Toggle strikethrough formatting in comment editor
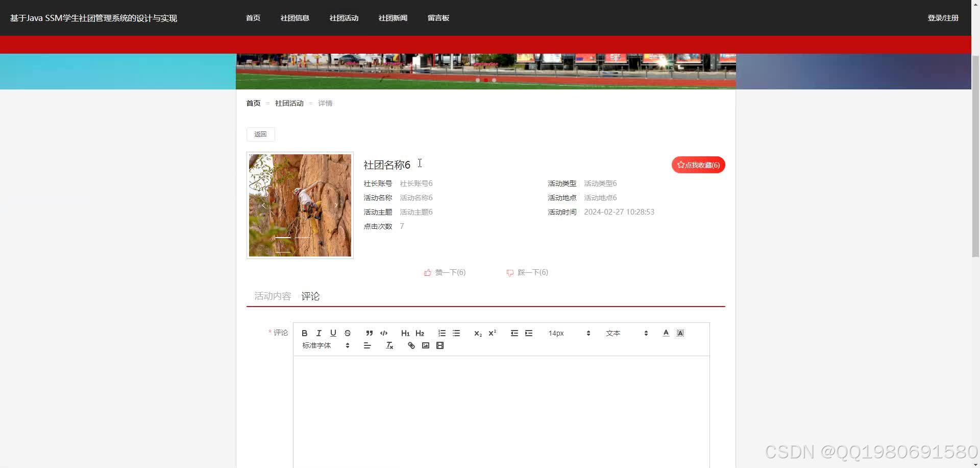This screenshot has width=980, height=468. tap(347, 333)
